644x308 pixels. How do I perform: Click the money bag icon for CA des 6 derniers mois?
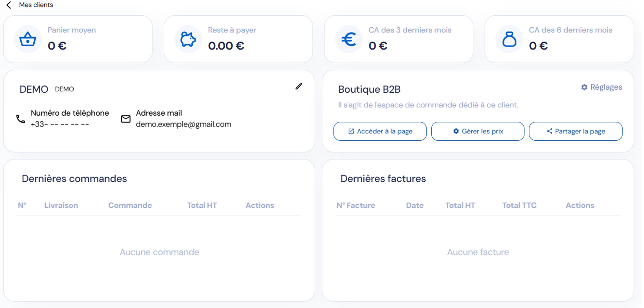(x=509, y=39)
